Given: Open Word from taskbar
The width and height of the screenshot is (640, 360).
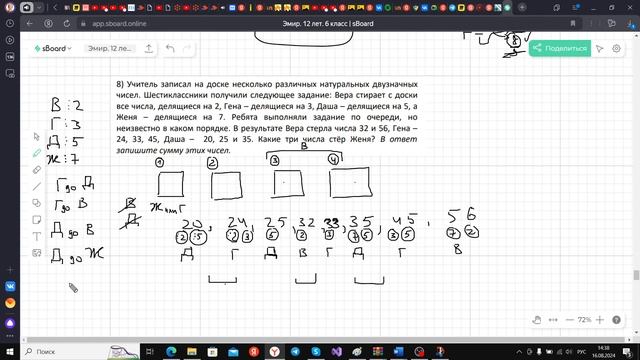Looking at the screenshot, I should pyautogui.click(x=399, y=351).
